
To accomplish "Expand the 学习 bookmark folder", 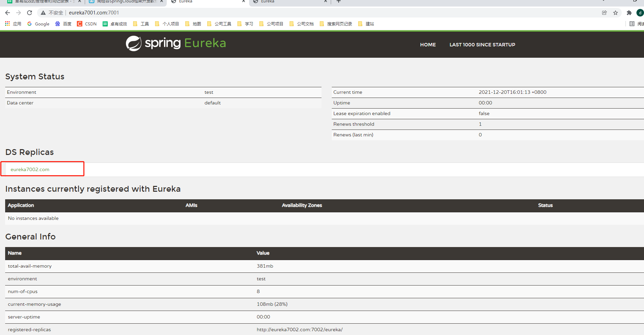I will [245, 24].
